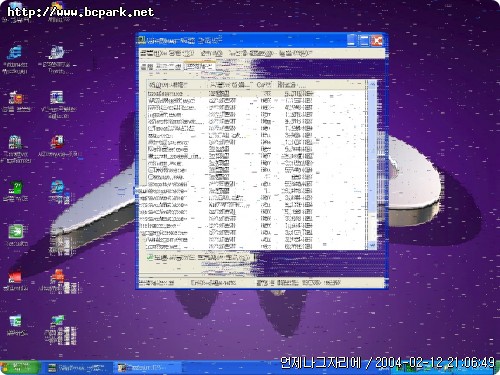Click the process list scroll-down arrow
The width and height of the screenshot is (500, 375).
click(x=372, y=245)
